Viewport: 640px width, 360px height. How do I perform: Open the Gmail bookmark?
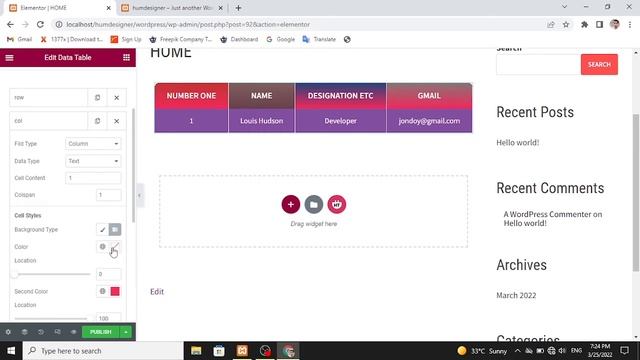click(19, 39)
